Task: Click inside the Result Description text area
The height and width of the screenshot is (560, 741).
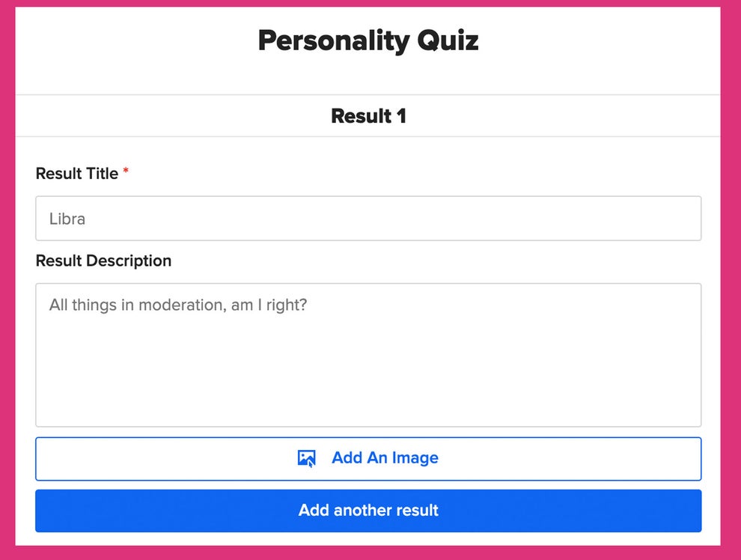Action: (x=368, y=352)
